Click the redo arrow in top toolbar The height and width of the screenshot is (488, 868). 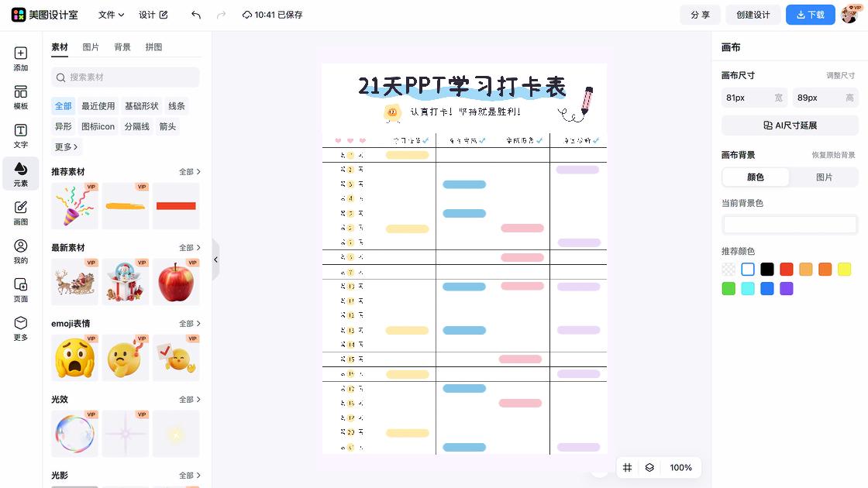point(221,15)
